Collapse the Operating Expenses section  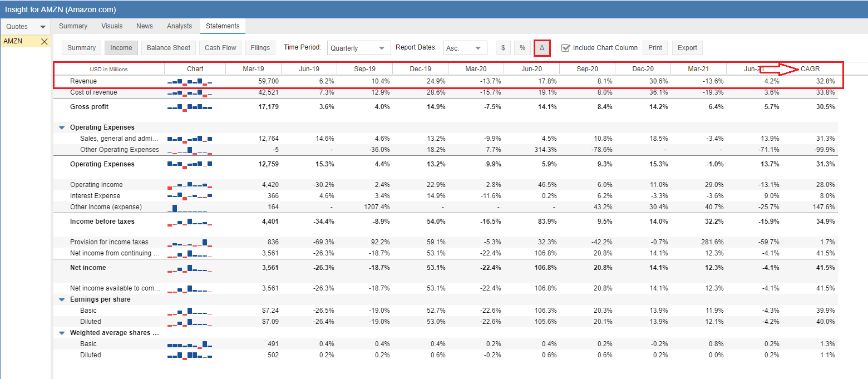point(62,127)
